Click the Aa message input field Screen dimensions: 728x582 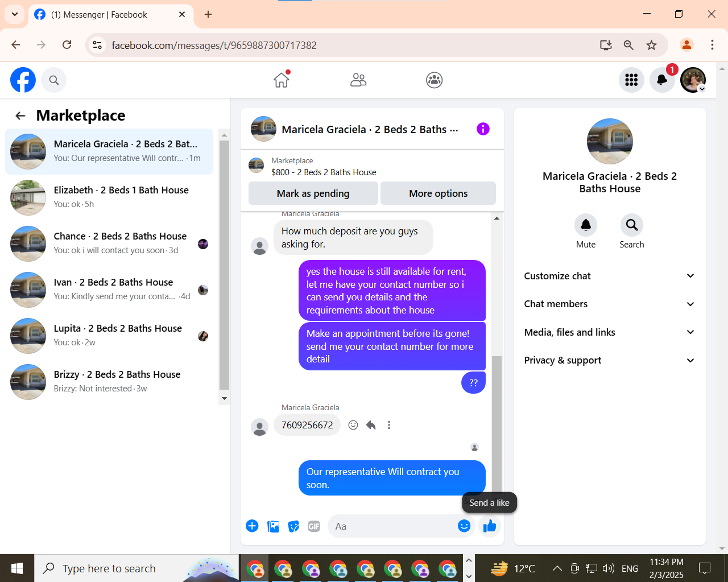[x=392, y=526]
